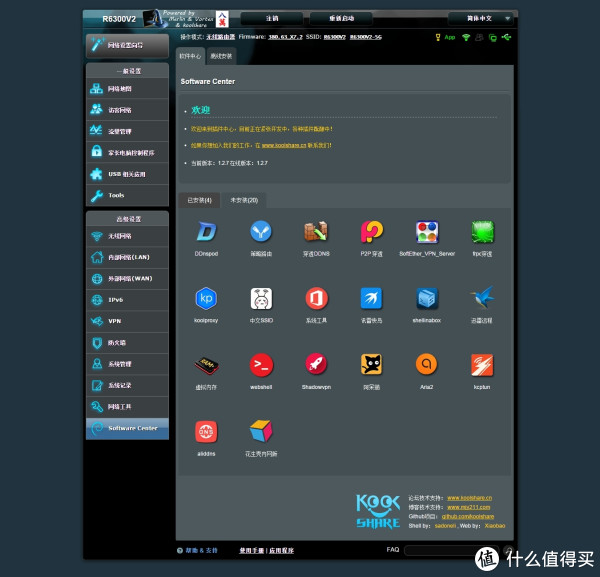Viewport: 600px width, 577px height.
Task: Open the aliddns plugin icon
Action: tap(206, 431)
